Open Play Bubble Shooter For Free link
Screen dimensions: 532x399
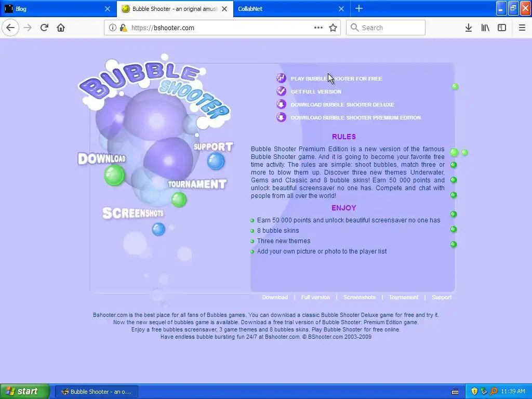click(x=336, y=79)
